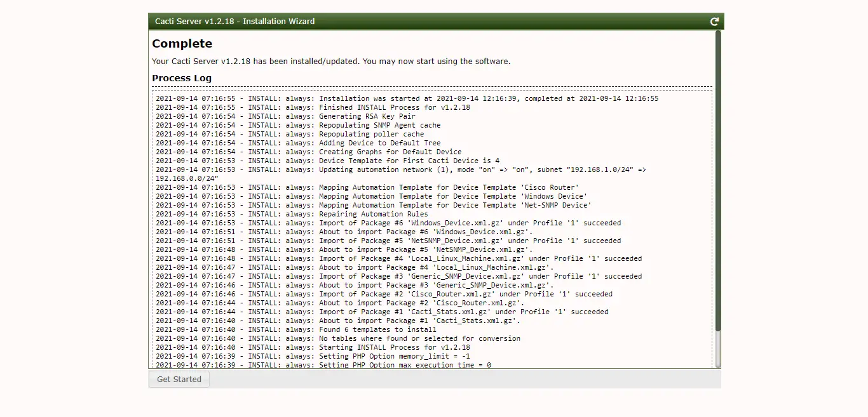868x417 pixels.
Task: Select the 'Generating RSA Key Pair' log line
Action: coord(286,116)
